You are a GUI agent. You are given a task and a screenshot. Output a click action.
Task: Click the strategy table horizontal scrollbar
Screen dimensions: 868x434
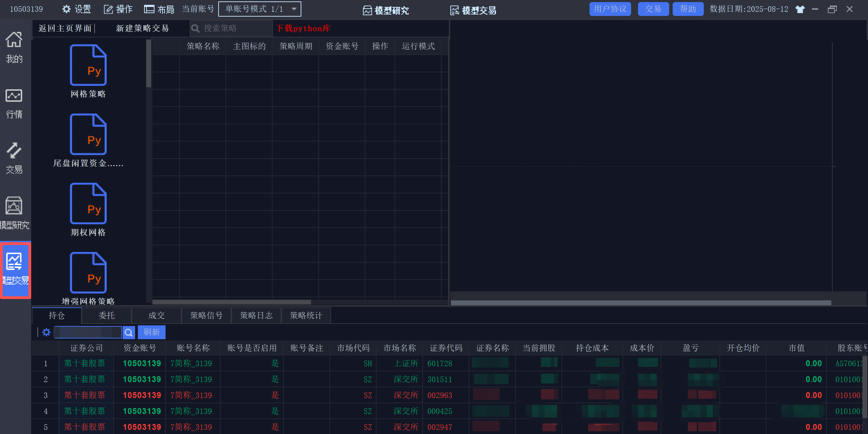[x=231, y=302]
